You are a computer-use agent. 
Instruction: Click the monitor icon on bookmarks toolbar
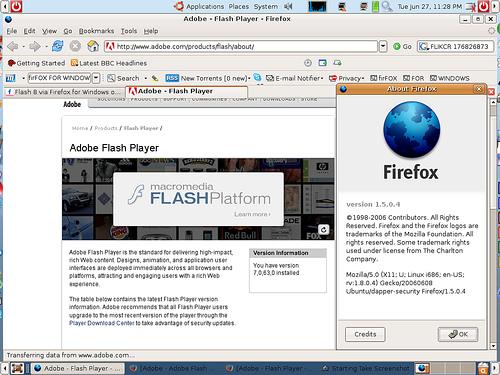click(x=337, y=63)
